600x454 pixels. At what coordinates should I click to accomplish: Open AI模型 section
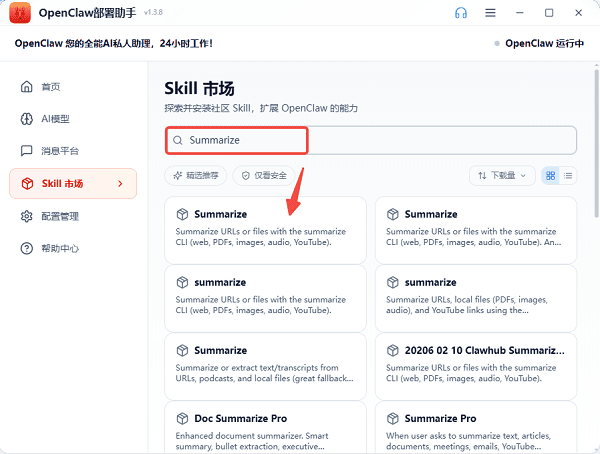73,119
